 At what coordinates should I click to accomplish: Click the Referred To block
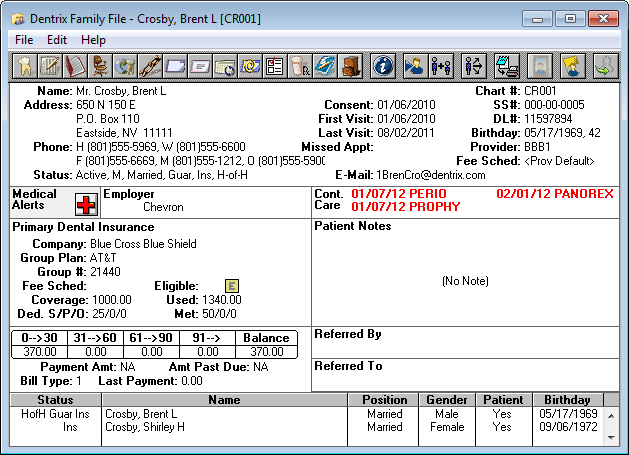(x=465, y=375)
